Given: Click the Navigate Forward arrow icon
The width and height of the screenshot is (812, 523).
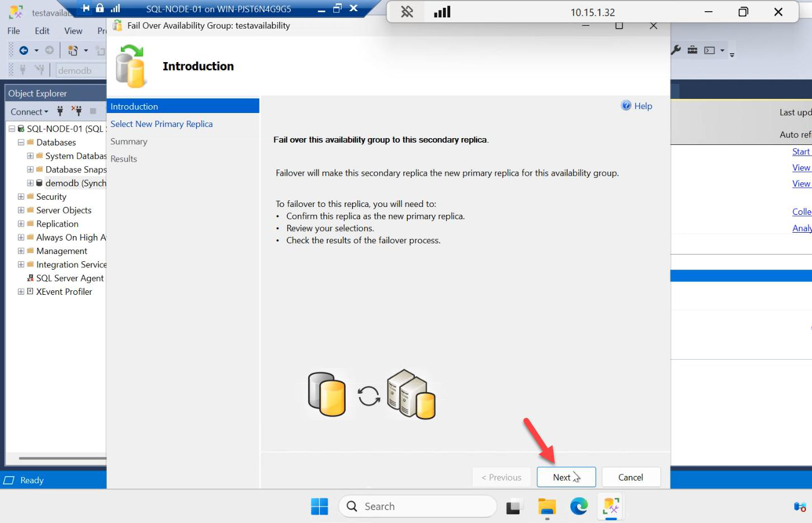Looking at the screenshot, I should (49, 50).
